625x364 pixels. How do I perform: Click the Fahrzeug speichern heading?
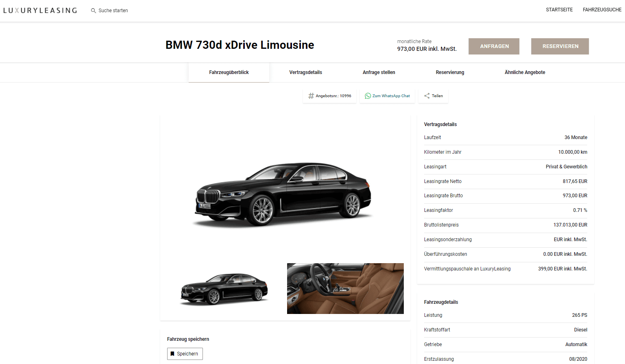tap(188, 339)
